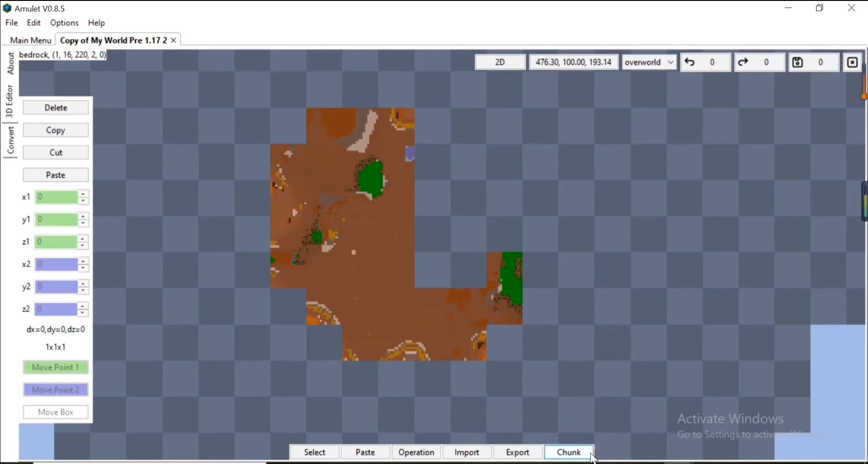Redo the last undone edit
Viewport: 868px width, 464px height.
(743, 62)
